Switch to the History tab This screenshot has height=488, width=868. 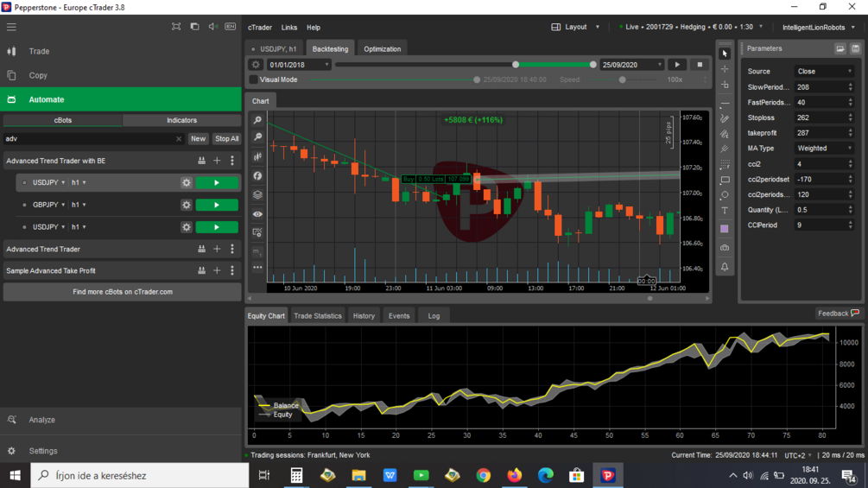pos(364,316)
